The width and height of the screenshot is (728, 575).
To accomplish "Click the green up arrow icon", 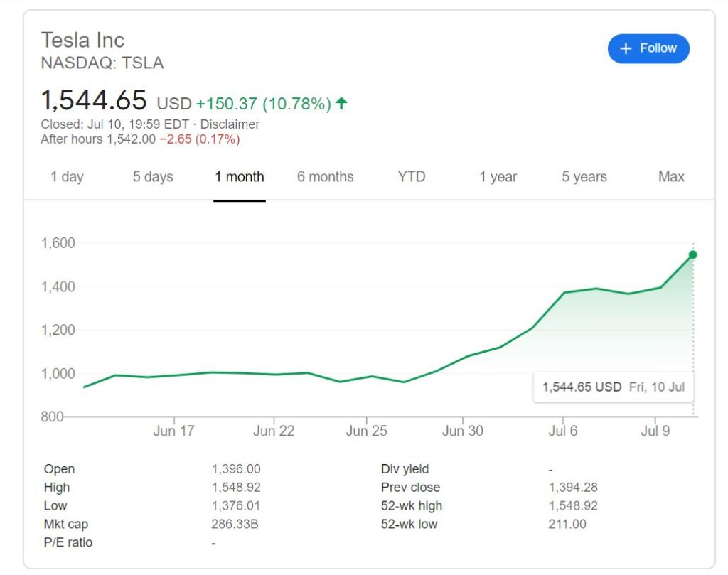I will coord(341,103).
